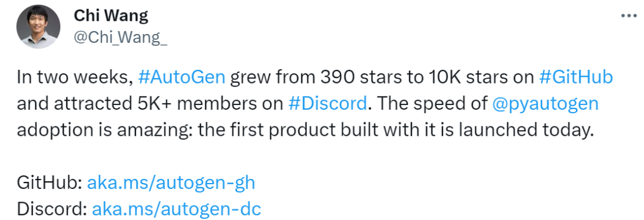Image resolution: width=644 pixels, height=220 pixels.
Task: Click the 'Discord:' label text
Action: point(52,209)
